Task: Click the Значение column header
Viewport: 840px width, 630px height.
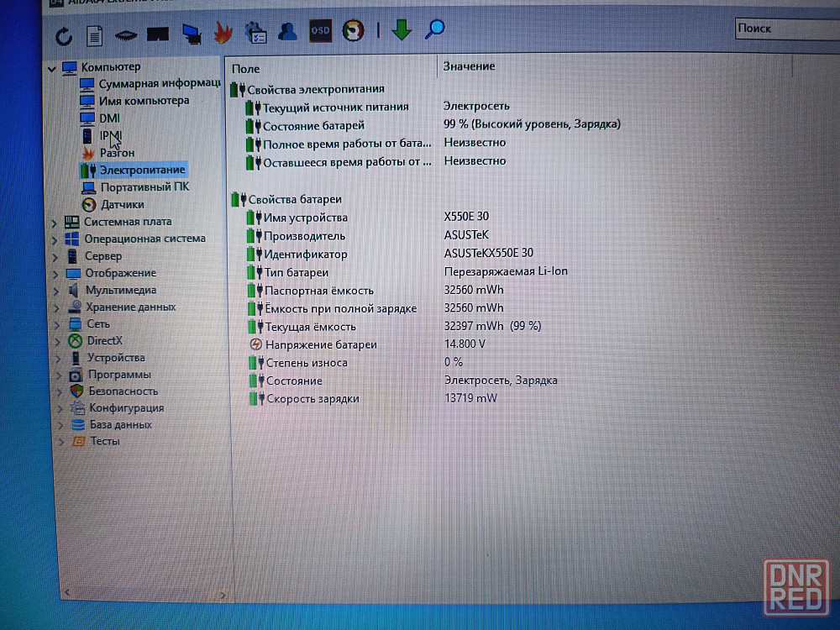Action: pos(469,66)
